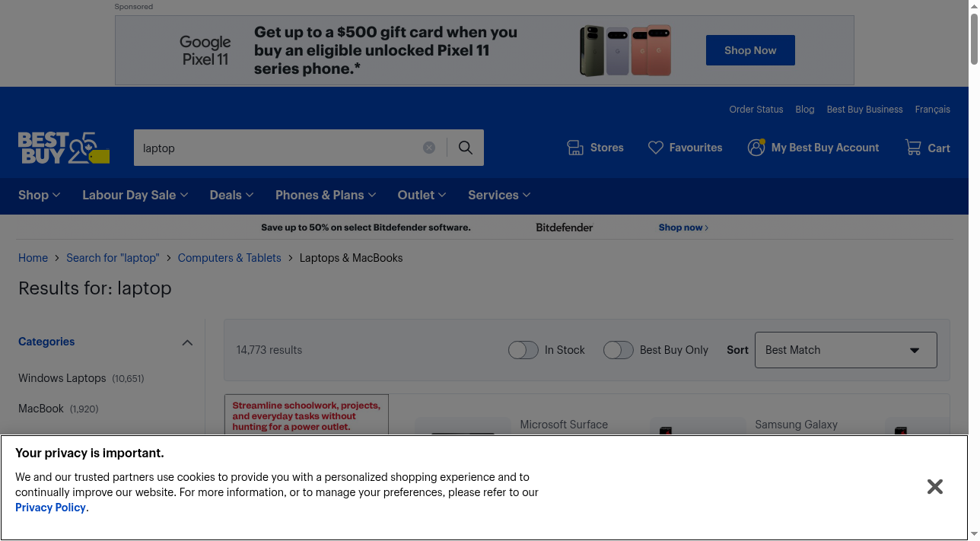Screen dimensions: 980x541
Task: Click the Bitdefender Shop now link
Action: tap(683, 228)
